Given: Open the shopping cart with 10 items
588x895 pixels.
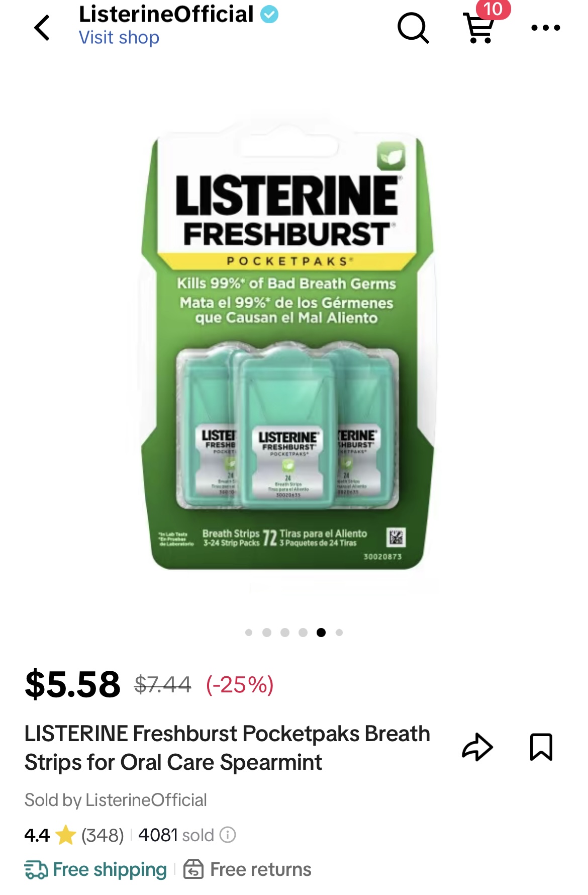Looking at the screenshot, I should click(x=479, y=28).
